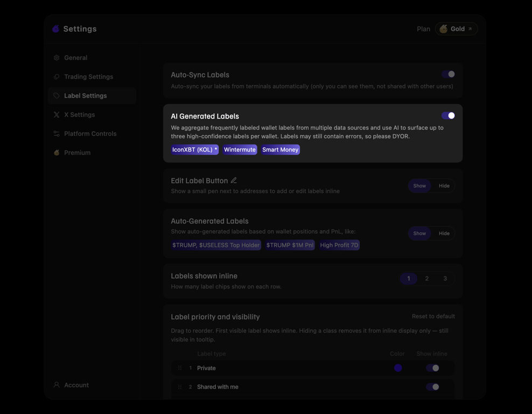The width and height of the screenshot is (532, 414).
Task: Click the Platform Controls sliders icon
Action: click(57, 134)
